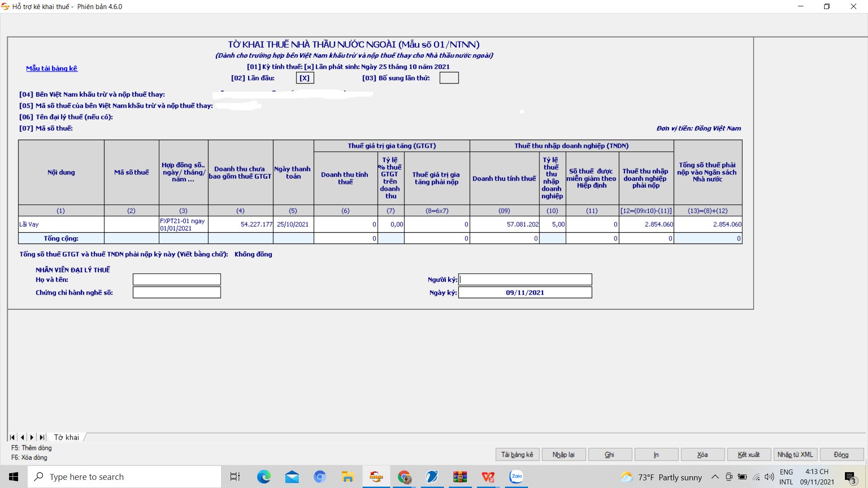This screenshot has height=488, width=868.
Task: Open the volume control in tray
Action: pos(769,477)
